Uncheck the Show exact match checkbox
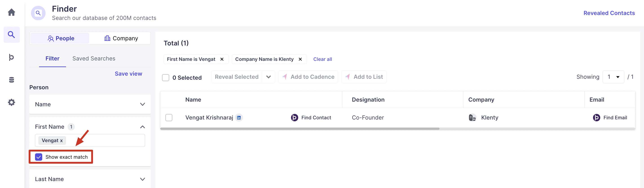This screenshot has height=188, width=644. (39, 157)
